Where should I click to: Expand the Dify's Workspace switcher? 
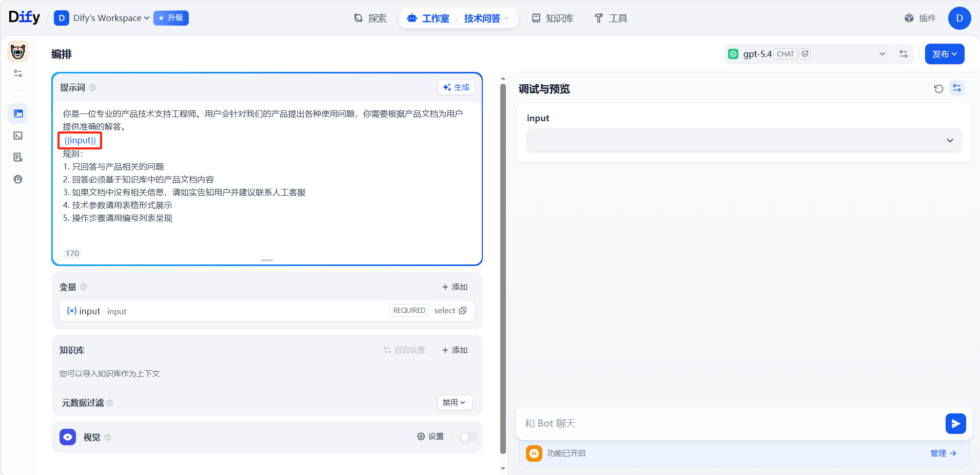tap(110, 18)
